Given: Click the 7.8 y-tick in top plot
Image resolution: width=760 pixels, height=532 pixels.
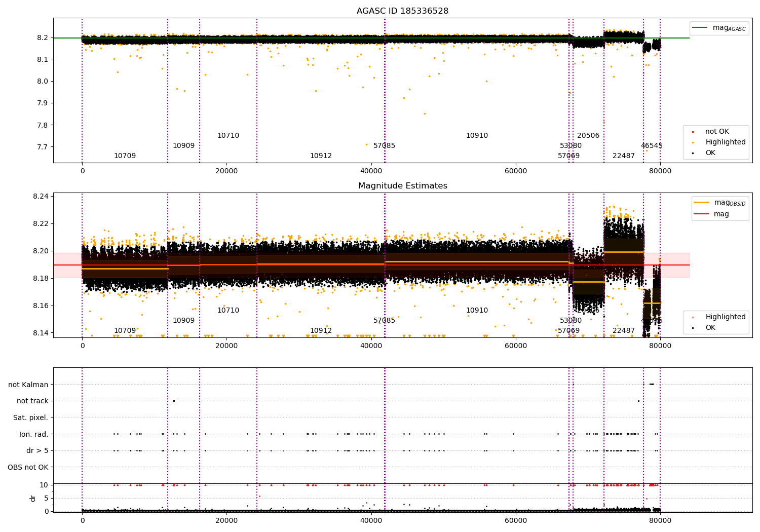Looking at the screenshot, I should (43, 125).
